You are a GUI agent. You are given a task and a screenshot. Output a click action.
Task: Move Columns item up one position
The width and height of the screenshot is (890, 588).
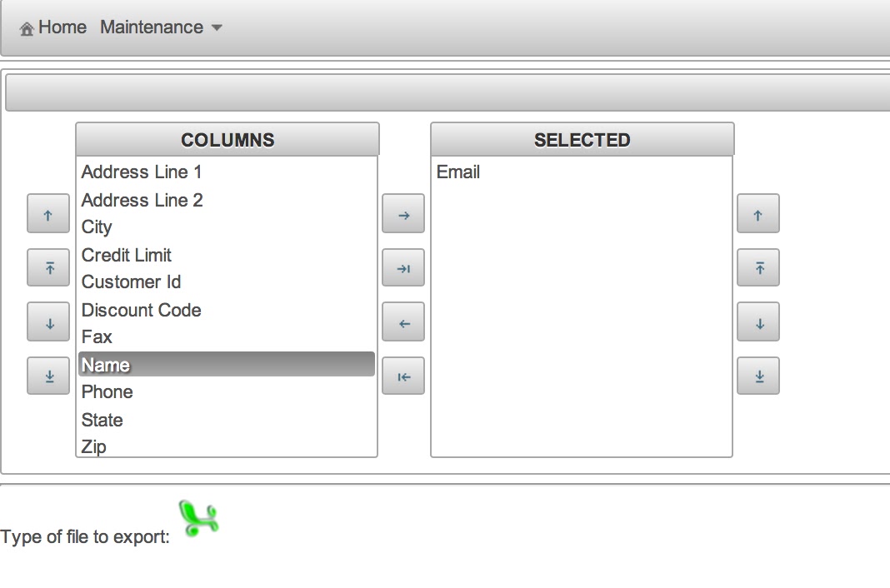click(x=48, y=215)
